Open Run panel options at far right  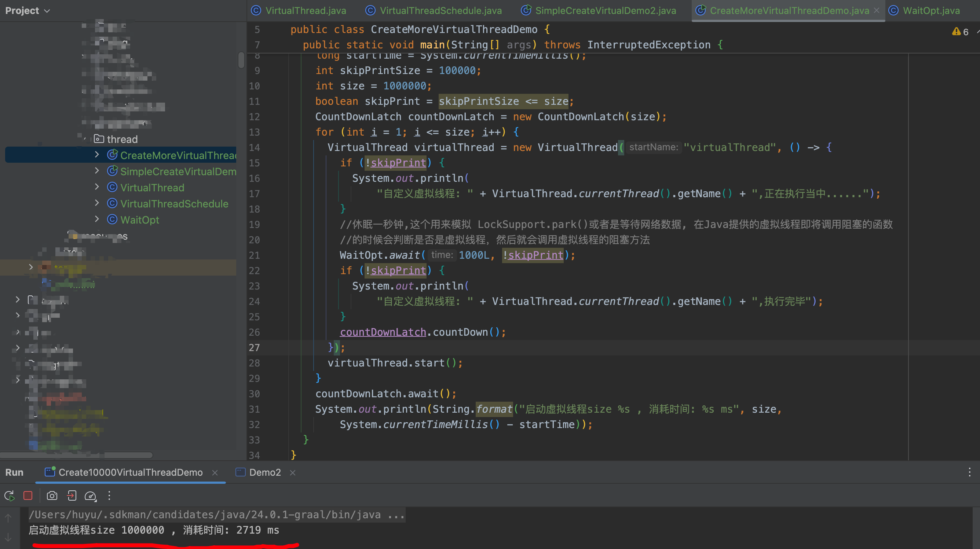coord(969,472)
